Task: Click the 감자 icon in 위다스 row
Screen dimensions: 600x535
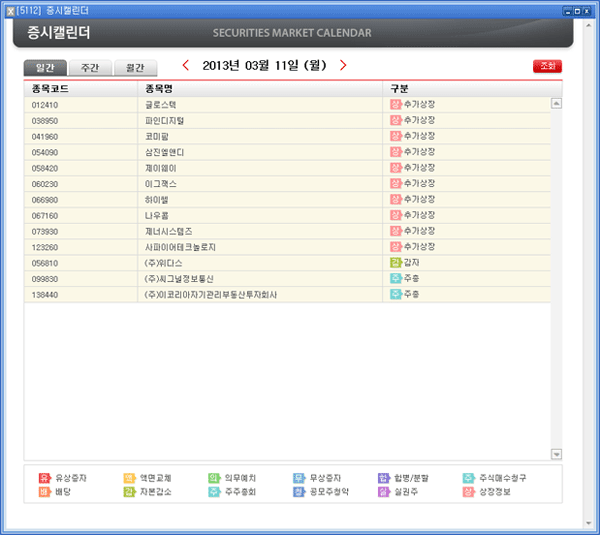Action: click(396, 263)
